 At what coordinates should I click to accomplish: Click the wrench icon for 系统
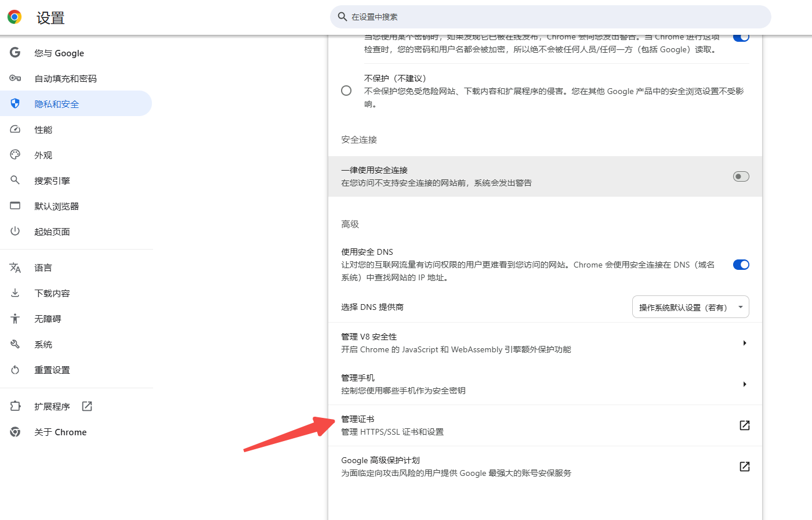[15, 344]
